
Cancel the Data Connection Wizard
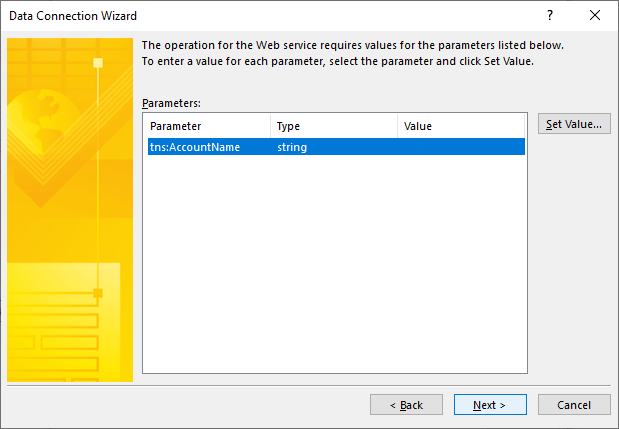573,405
